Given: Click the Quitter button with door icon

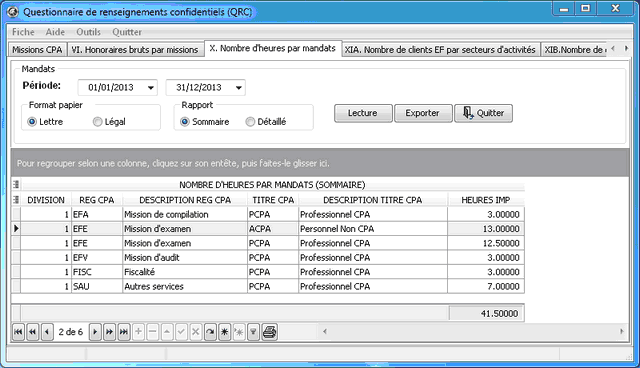Looking at the screenshot, I should point(483,113).
